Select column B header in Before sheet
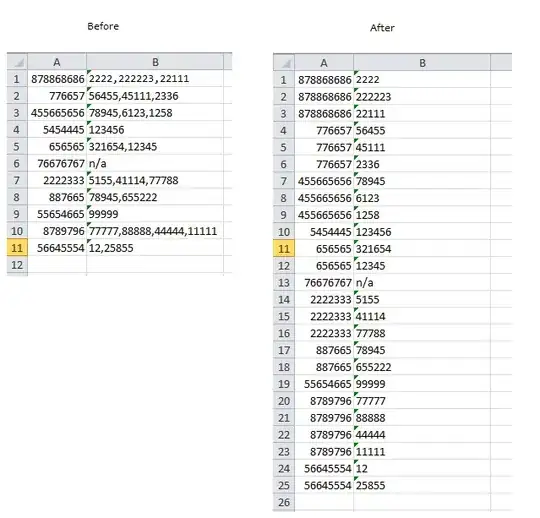This screenshot has width=540, height=518. click(155, 62)
